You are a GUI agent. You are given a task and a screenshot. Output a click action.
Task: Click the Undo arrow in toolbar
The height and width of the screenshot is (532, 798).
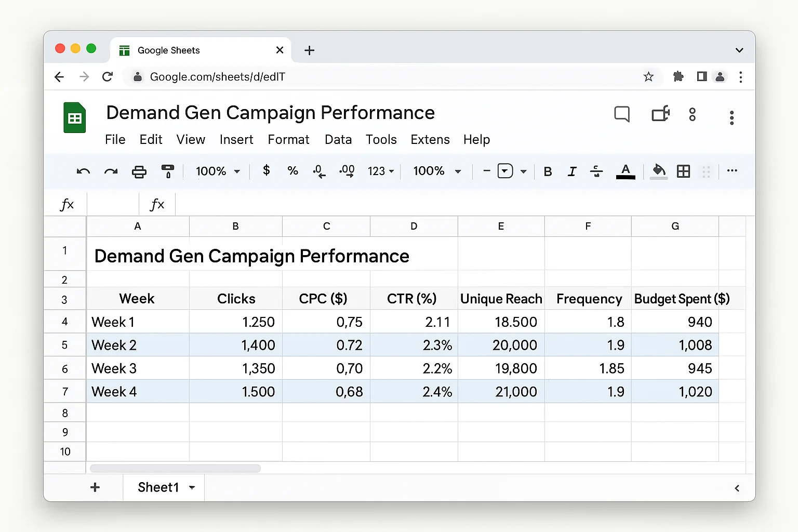pos(83,171)
